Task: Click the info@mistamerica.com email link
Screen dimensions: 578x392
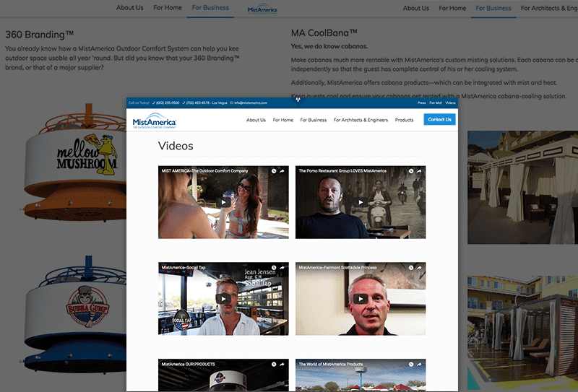Action: tap(249, 103)
